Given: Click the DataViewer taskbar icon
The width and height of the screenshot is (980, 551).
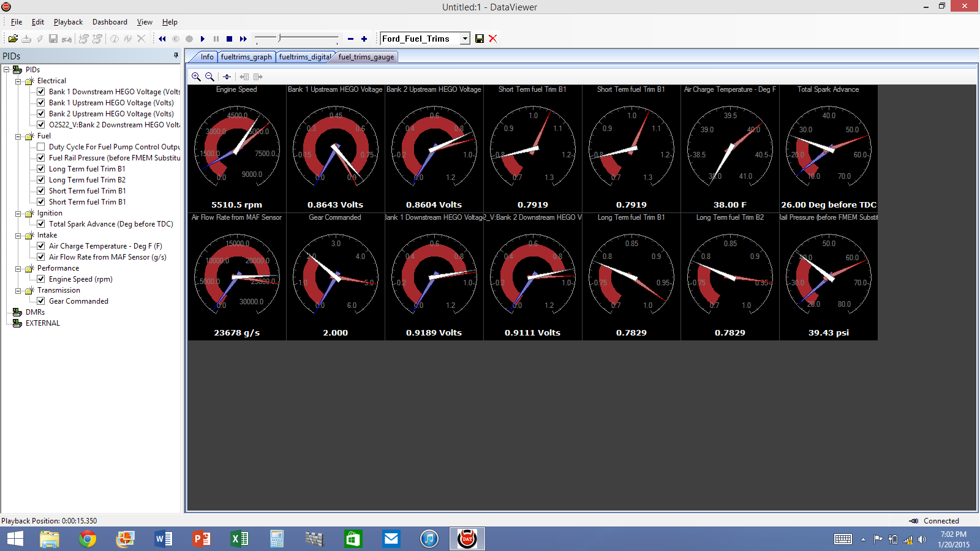Looking at the screenshot, I should click(x=467, y=539).
